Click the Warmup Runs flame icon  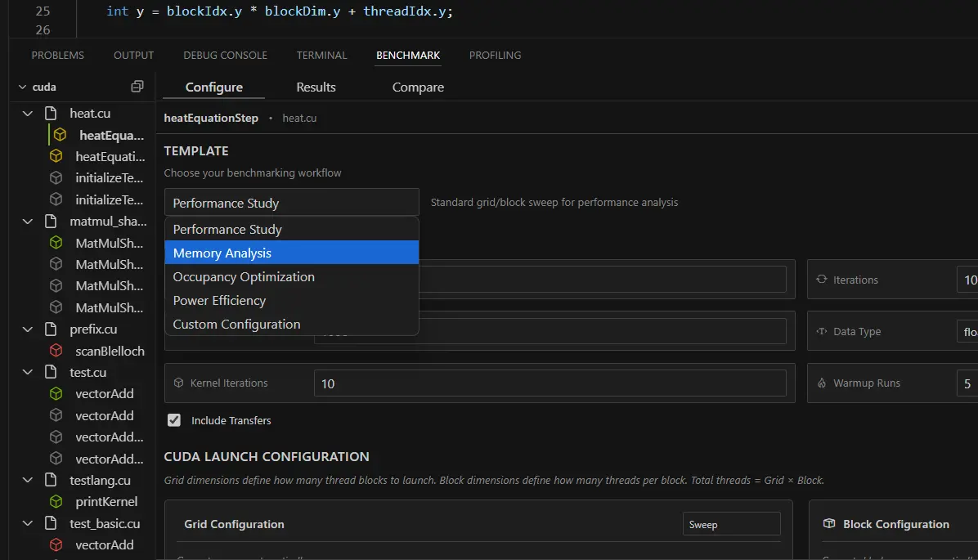pyautogui.click(x=822, y=383)
